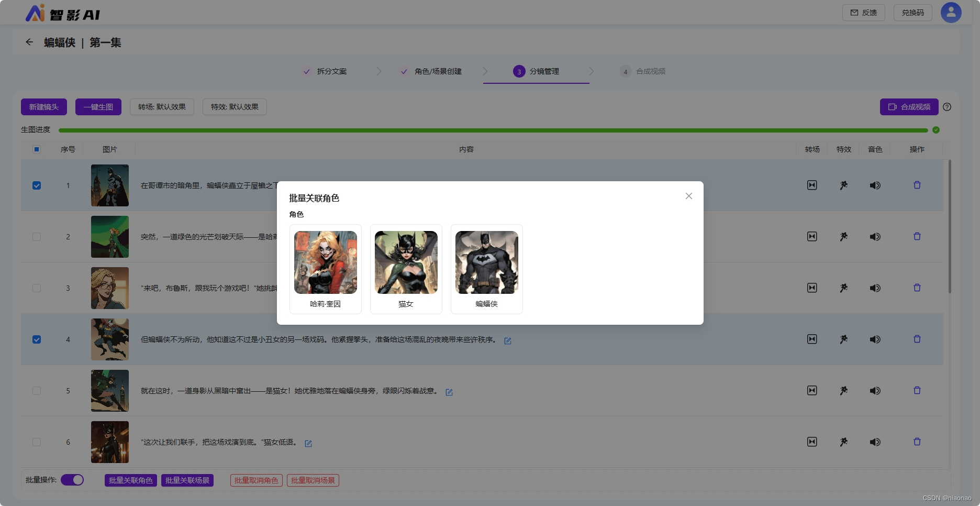Click the 生图进度 progress bar
The width and height of the screenshot is (980, 506).
pos(493,130)
